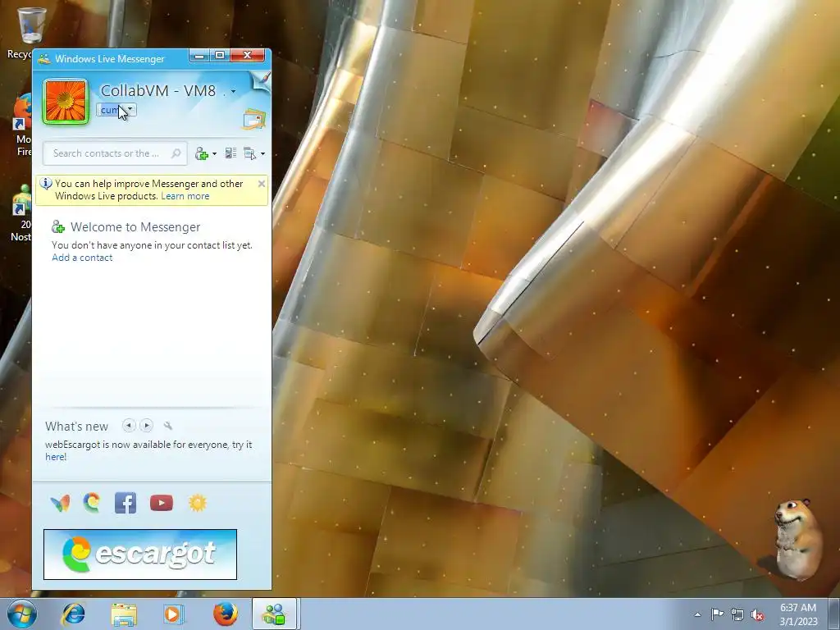Image resolution: width=840 pixels, height=630 pixels.
Task: Maximize the Windows Live Messenger window
Action: click(220, 55)
